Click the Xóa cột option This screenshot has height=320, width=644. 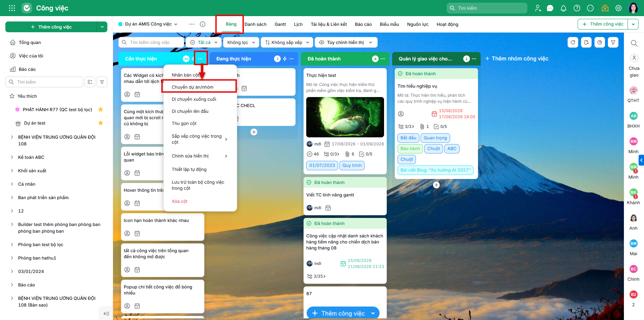click(x=179, y=201)
